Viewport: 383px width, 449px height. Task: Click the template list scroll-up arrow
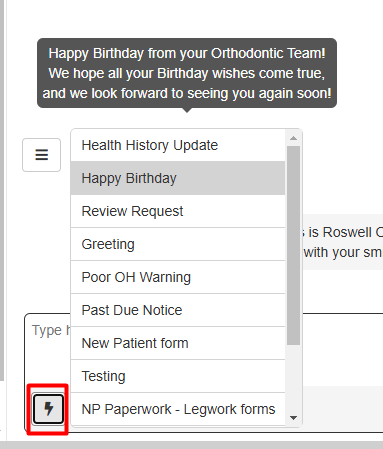click(293, 138)
